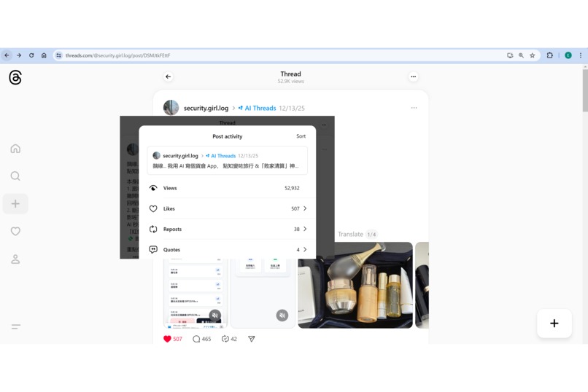Click the create post plus icon in sidebar

coord(15,204)
